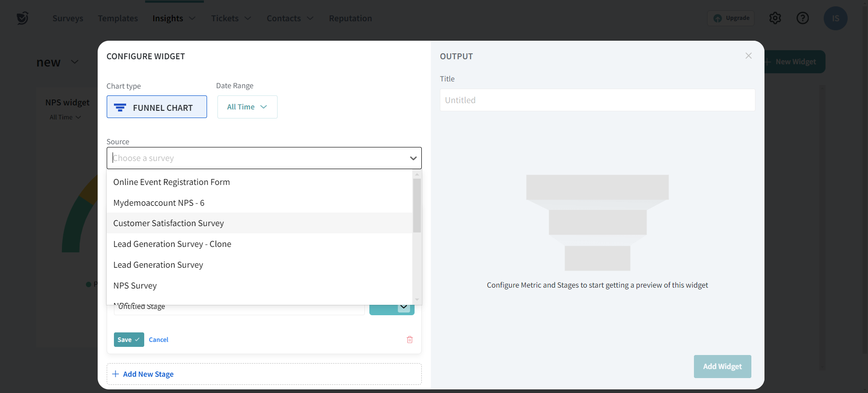Click the survey list scrollbar thumb

coord(417,205)
